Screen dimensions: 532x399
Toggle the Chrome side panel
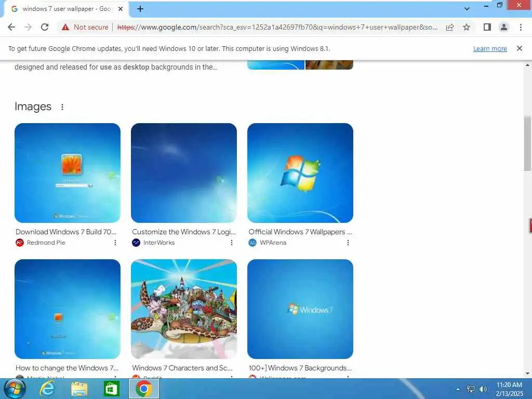click(x=487, y=27)
